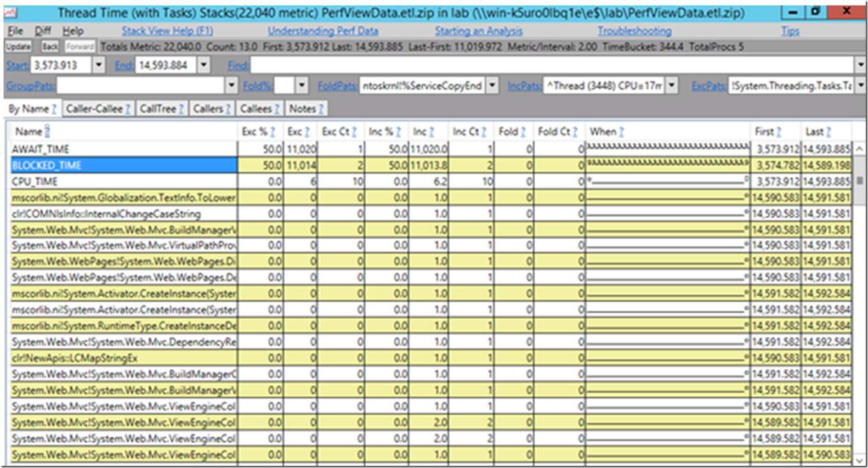Open the File menu
The image size is (868, 468).
pos(15,31)
